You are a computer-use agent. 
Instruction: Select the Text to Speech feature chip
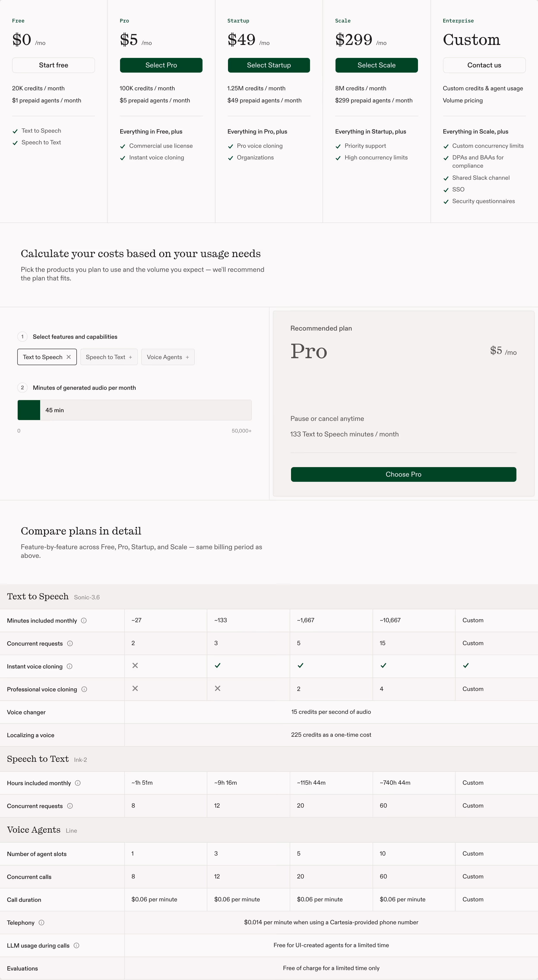[47, 357]
